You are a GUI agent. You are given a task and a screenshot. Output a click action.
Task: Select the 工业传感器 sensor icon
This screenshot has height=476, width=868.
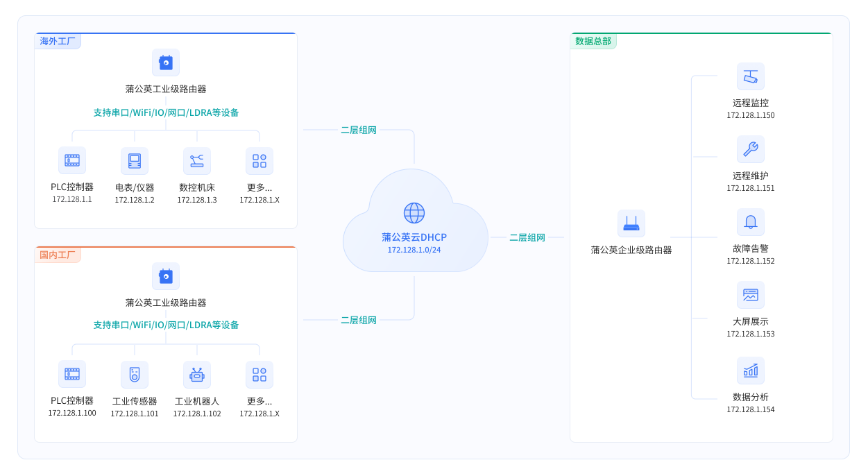pyautogui.click(x=135, y=374)
